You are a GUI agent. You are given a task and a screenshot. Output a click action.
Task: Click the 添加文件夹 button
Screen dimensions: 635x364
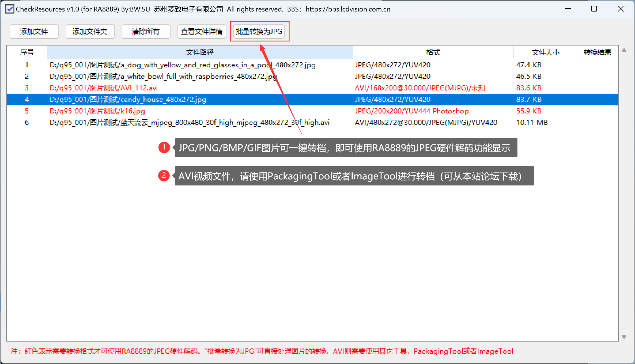(90, 31)
